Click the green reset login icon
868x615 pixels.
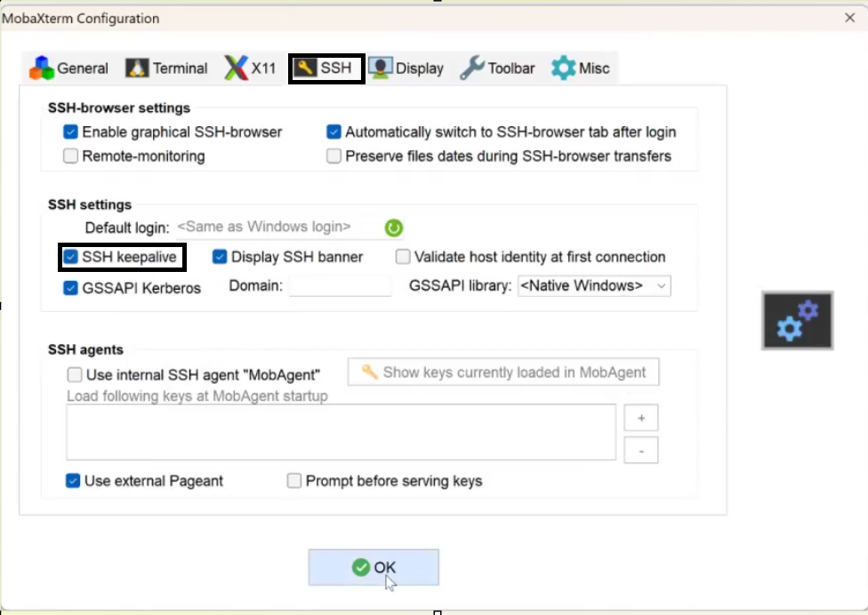[394, 228]
